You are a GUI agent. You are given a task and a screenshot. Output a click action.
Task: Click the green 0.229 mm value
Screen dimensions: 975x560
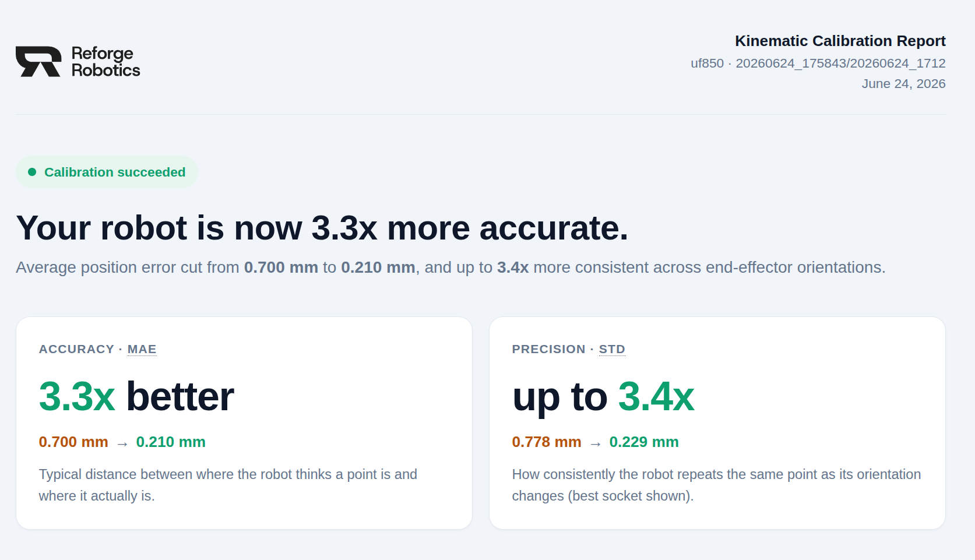(644, 442)
